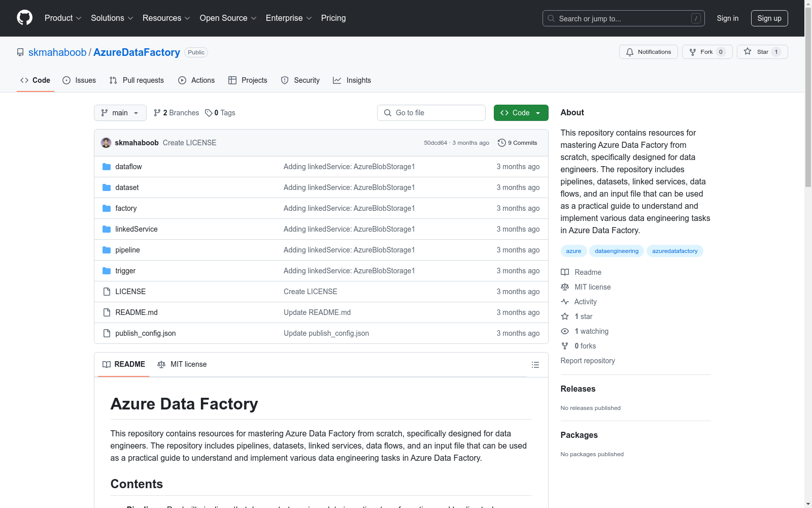
Task: Click the repository icon before skmahaboob
Action: click(x=20, y=52)
